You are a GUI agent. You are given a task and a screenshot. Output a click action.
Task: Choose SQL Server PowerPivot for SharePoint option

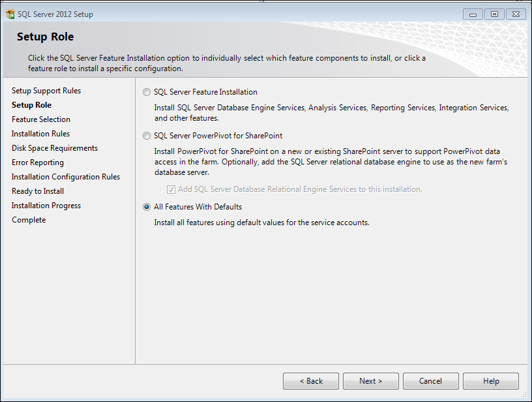click(x=147, y=136)
